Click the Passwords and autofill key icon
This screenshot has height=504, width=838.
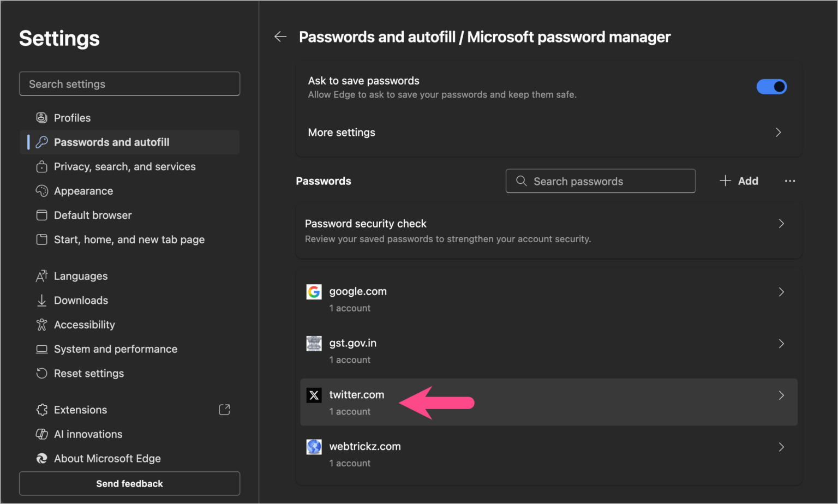tap(42, 142)
